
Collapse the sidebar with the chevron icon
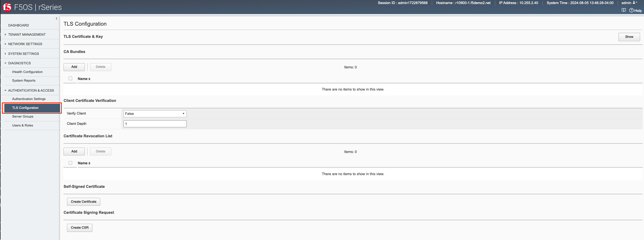click(56, 19)
